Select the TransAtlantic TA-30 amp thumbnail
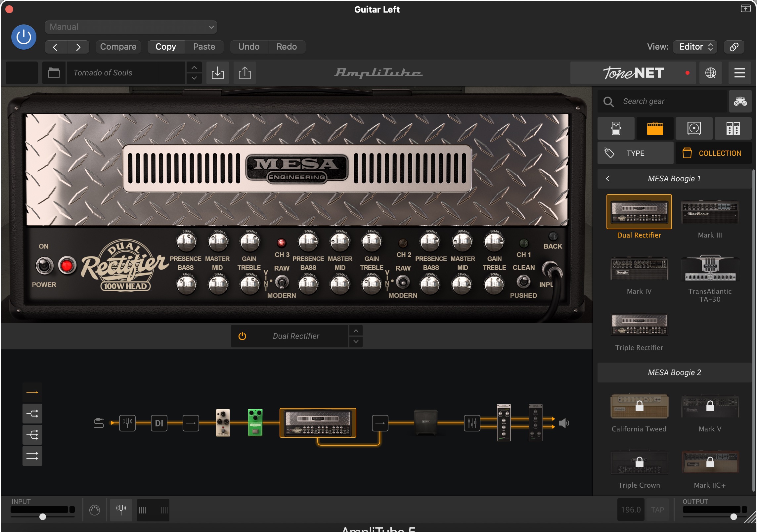 coord(710,268)
